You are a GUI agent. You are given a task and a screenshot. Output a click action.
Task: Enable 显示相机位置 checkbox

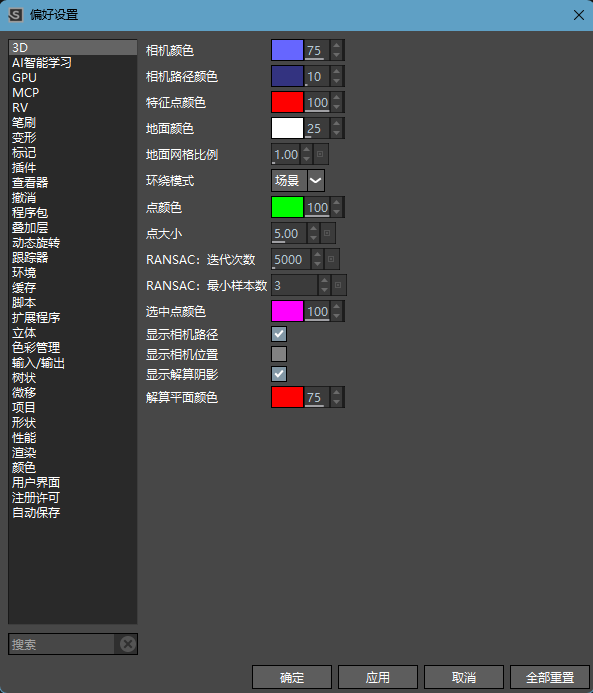coord(279,354)
